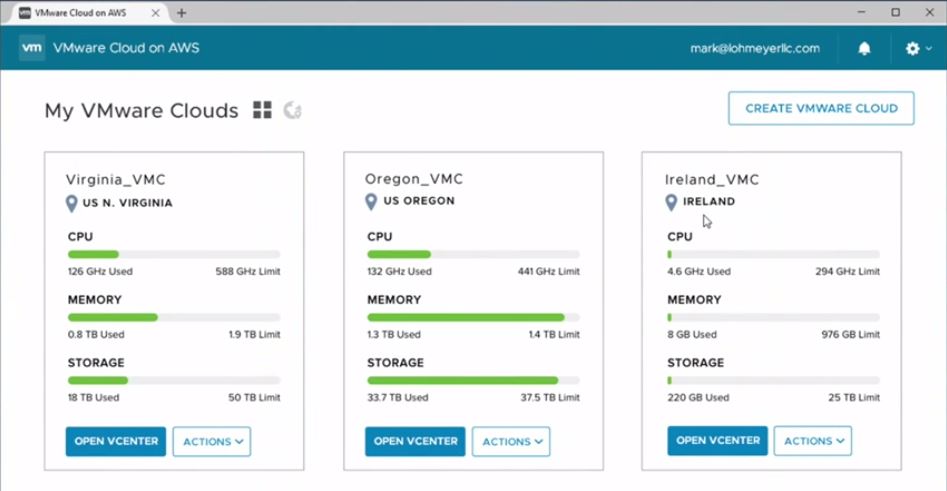
Task: Click the mark@lohmeyerllc.com account email
Action: (755, 48)
